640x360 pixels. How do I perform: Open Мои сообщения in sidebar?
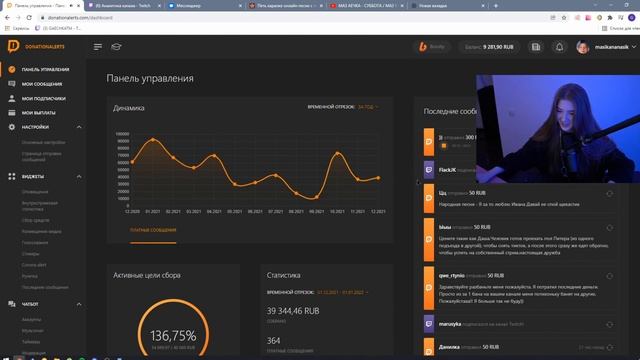(42, 84)
